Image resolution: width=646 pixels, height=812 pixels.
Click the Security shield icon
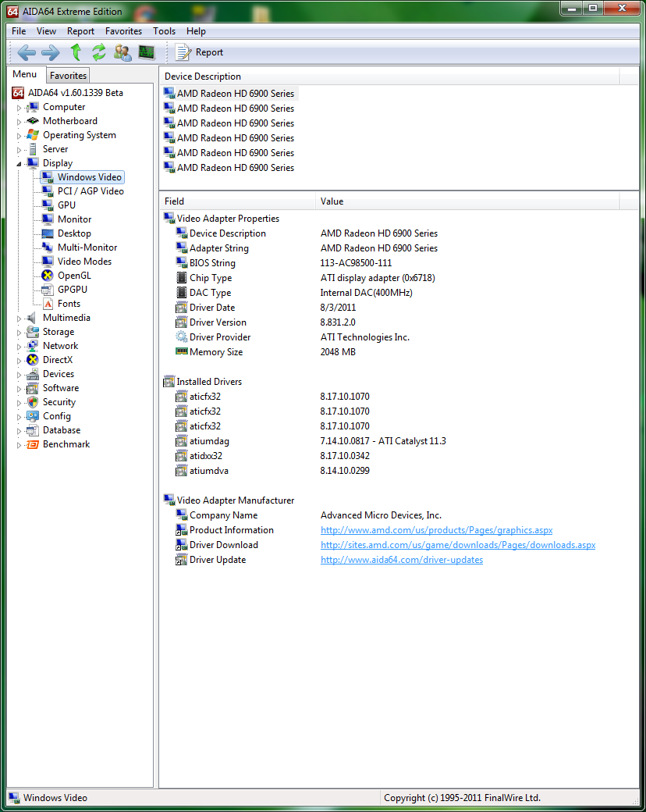[x=33, y=402]
